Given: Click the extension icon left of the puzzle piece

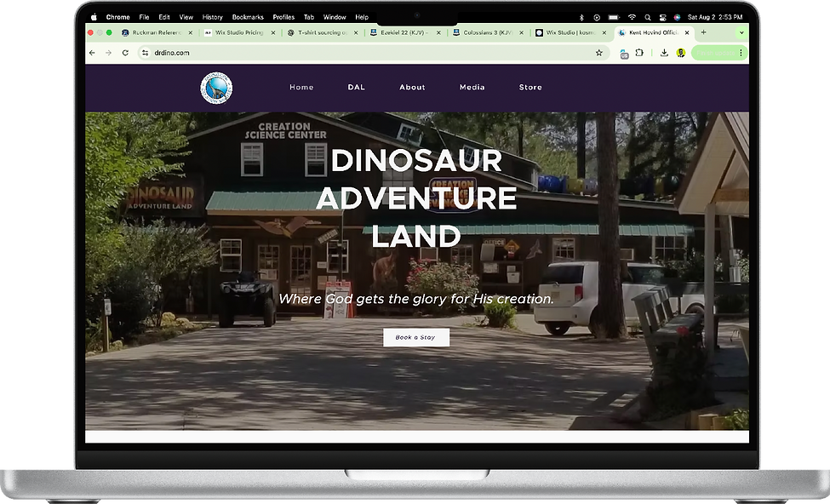Looking at the screenshot, I should [x=624, y=54].
